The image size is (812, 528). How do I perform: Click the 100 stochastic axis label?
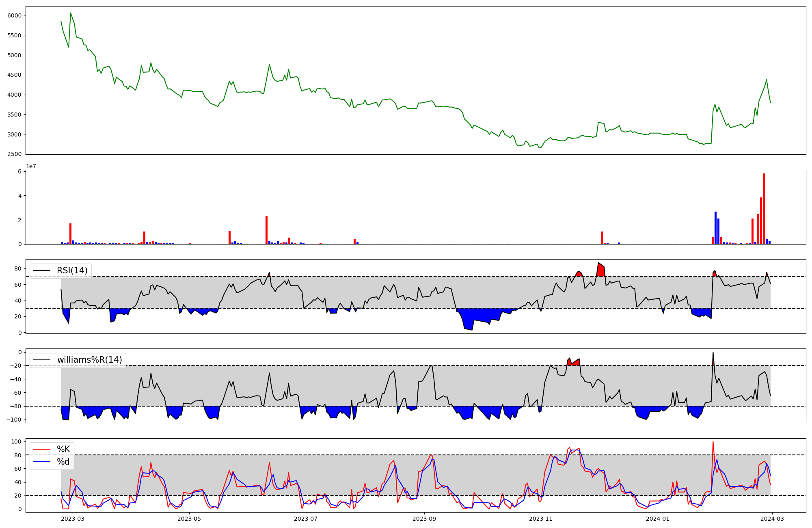pyautogui.click(x=17, y=441)
